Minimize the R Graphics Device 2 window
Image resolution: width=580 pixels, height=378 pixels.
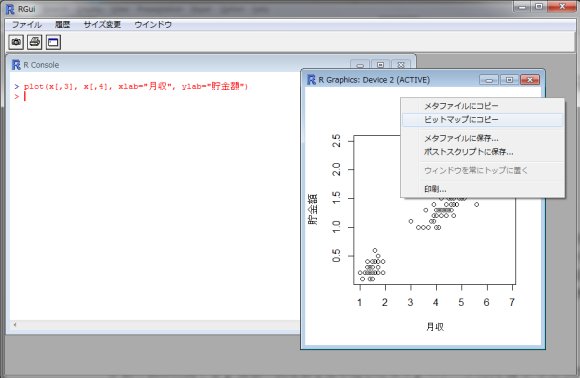[x=489, y=80]
